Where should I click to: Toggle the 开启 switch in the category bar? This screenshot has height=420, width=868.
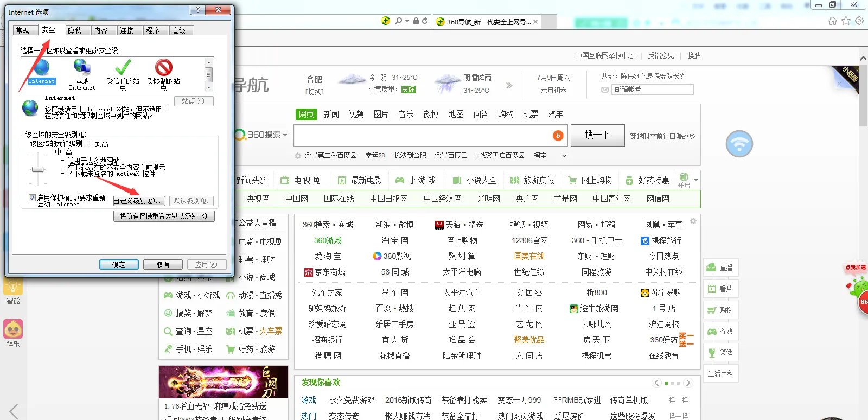[x=684, y=181]
